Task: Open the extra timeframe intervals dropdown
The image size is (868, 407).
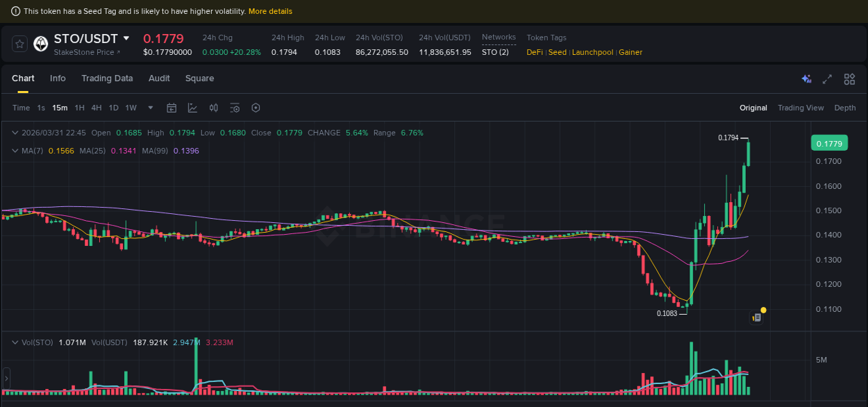Action: tap(150, 108)
